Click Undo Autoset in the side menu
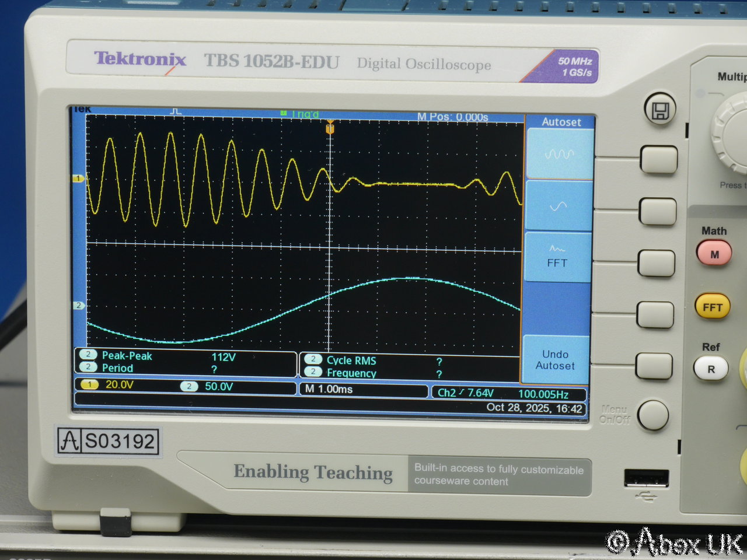Viewport: 747px width, 560px height. 555,360
